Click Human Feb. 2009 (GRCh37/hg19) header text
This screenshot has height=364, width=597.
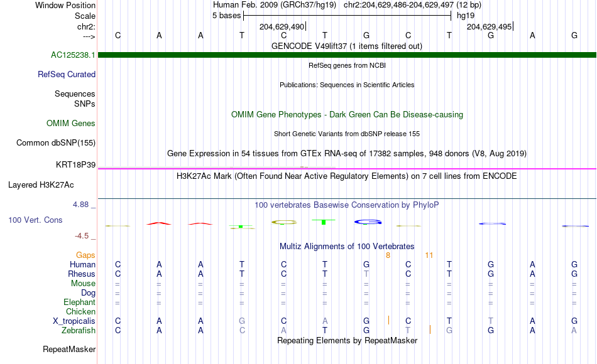point(275,5)
